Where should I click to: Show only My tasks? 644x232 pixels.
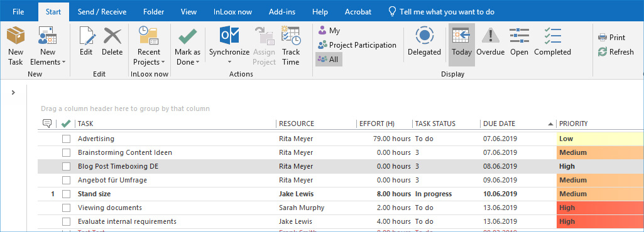pyautogui.click(x=329, y=31)
